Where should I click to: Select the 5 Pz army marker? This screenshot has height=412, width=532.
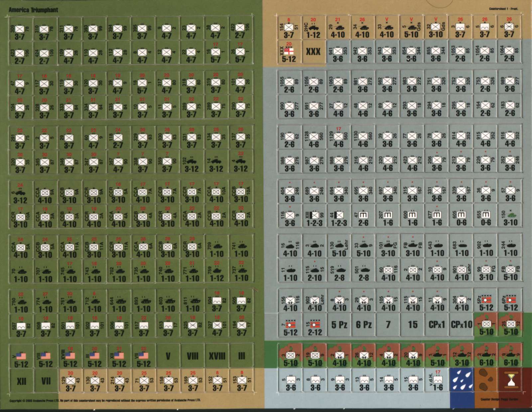point(339,324)
